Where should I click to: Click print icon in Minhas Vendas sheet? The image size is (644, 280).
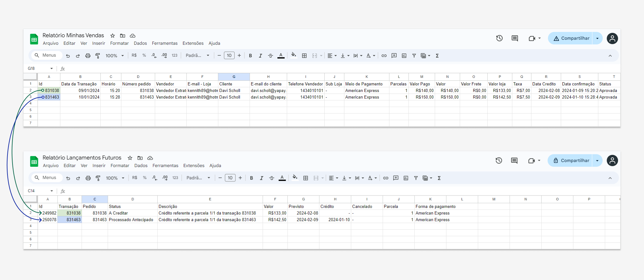coord(88,56)
